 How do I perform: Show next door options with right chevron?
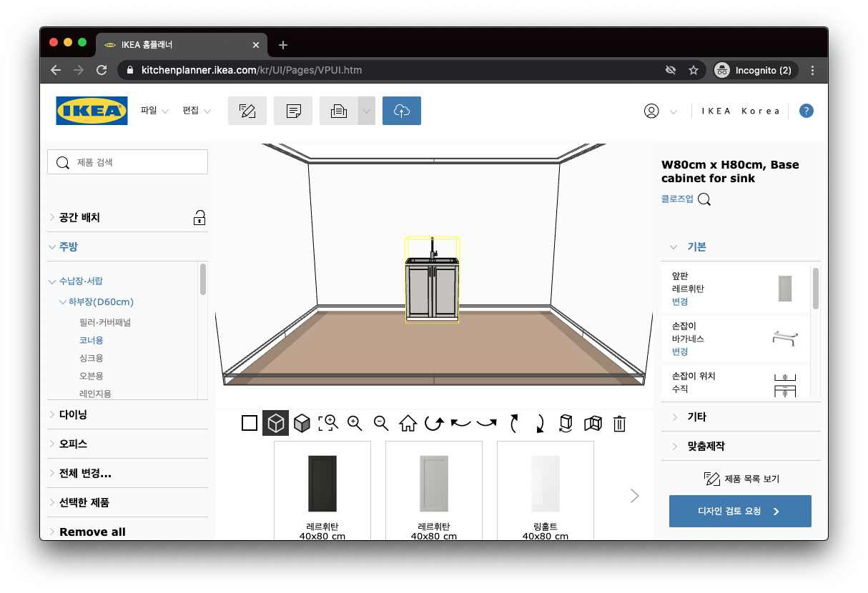pyautogui.click(x=634, y=496)
